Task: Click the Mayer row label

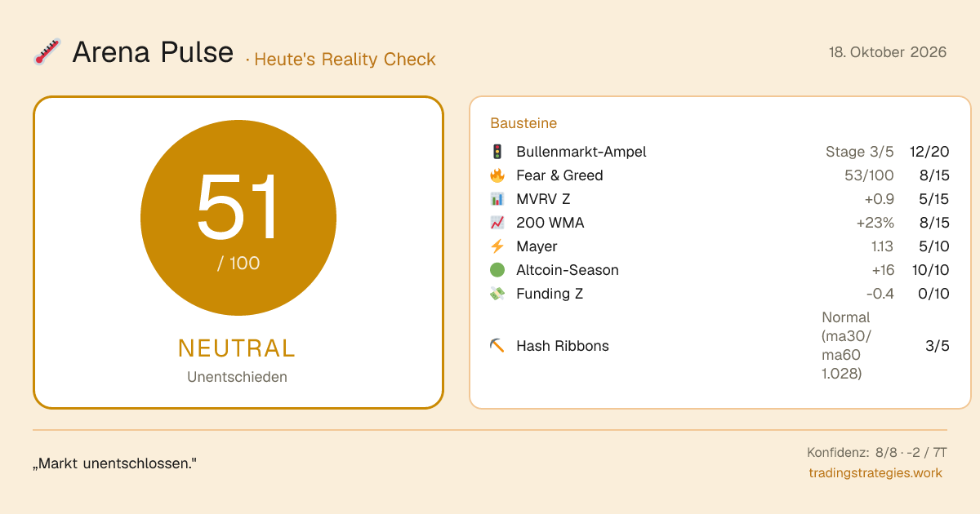Action: click(x=537, y=246)
